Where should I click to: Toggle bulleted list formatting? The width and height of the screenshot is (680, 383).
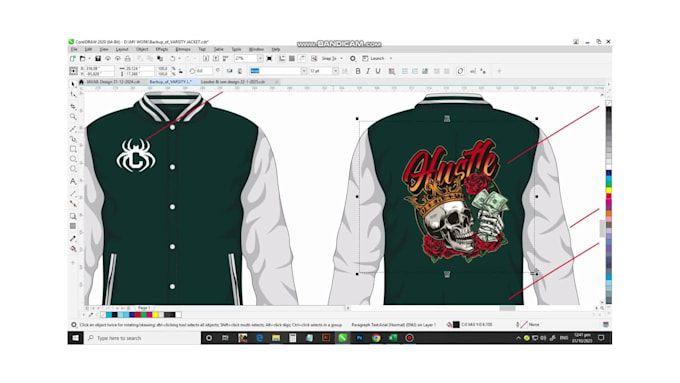(405, 71)
